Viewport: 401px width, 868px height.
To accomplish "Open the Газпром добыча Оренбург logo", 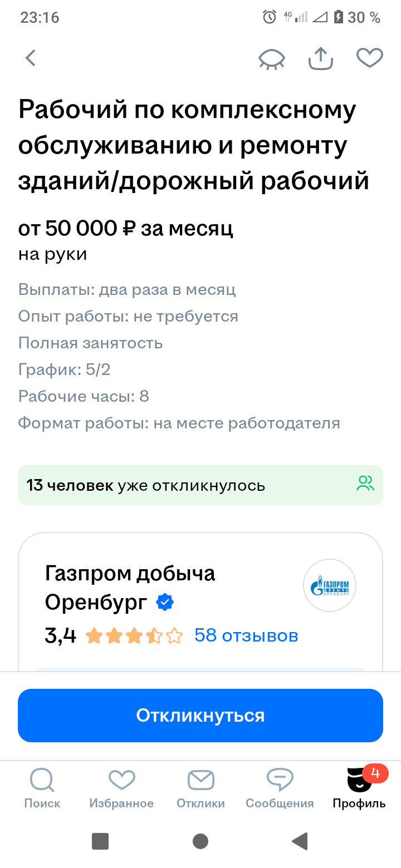I will pos(330,585).
